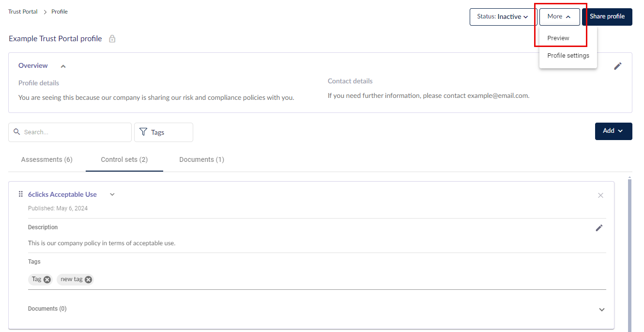Click the magnifier icon in the search box
This screenshot has width=644, height=332.
coord(17,132)
